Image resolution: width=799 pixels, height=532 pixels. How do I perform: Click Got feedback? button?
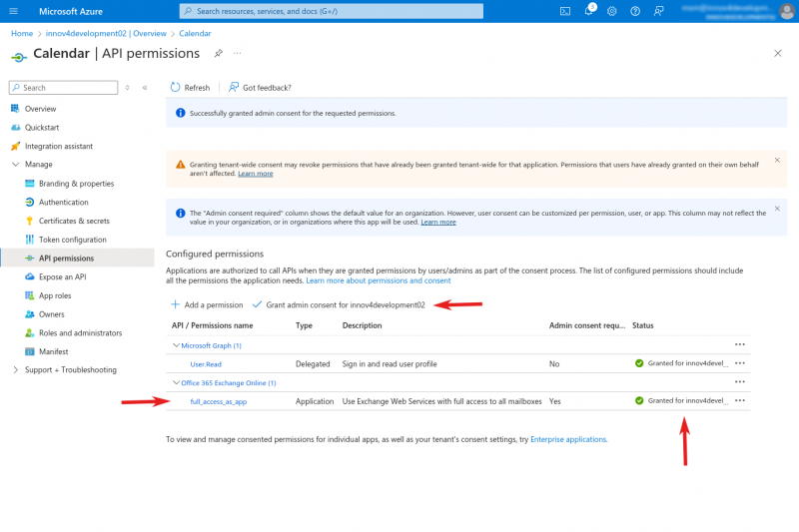pos(260,88)
